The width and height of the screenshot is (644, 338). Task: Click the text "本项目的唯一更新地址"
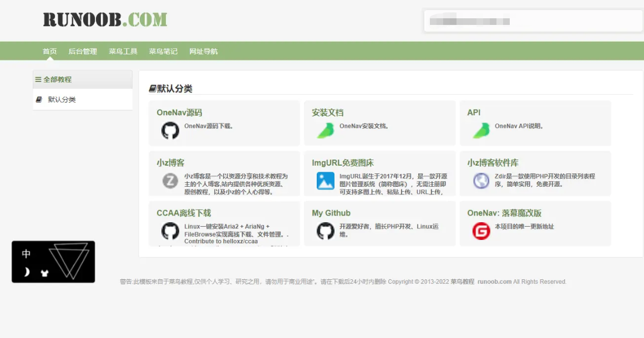pos(524,227)
